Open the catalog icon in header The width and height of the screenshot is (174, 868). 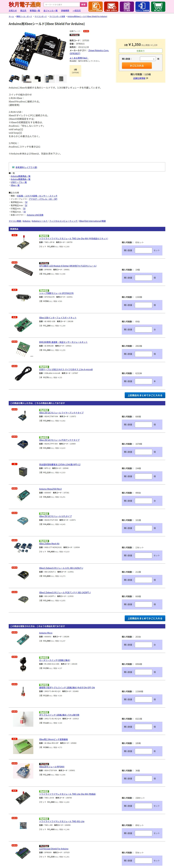point(96,6)
